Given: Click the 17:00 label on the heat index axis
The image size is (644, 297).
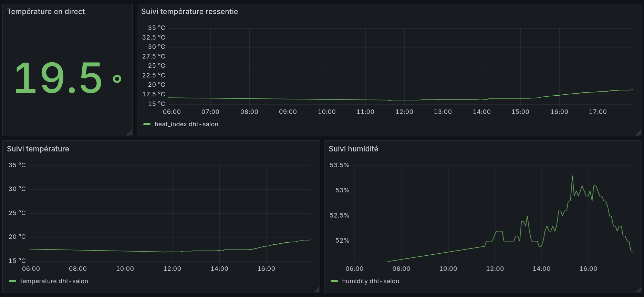Looking at the screenshot, I should (x=598, y=112).
